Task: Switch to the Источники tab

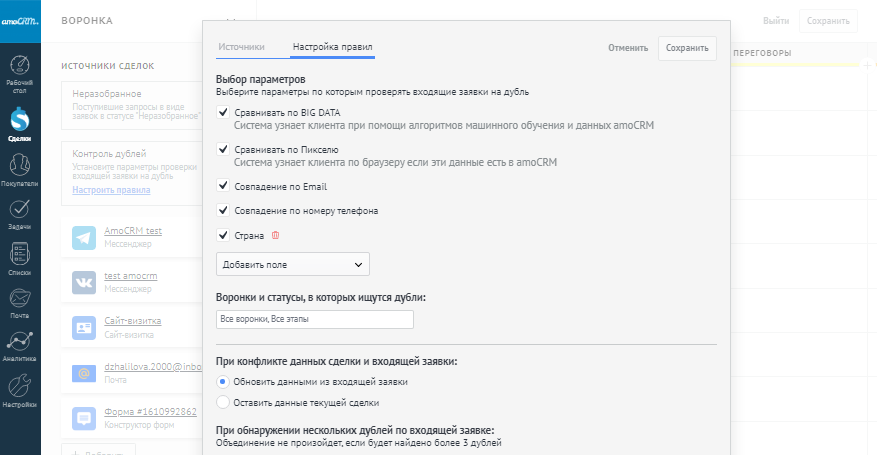Action: point(241,47)
